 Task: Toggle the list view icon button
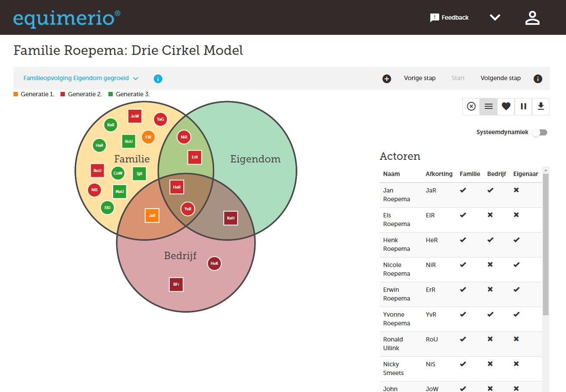click(x=489, y=106)
